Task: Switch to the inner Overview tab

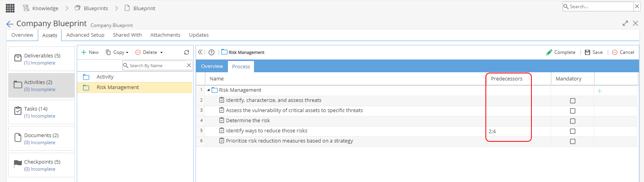Action: pos(212,66)
